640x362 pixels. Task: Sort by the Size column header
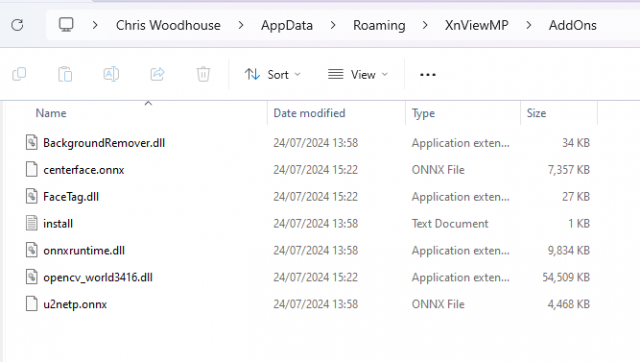(536, 113)
